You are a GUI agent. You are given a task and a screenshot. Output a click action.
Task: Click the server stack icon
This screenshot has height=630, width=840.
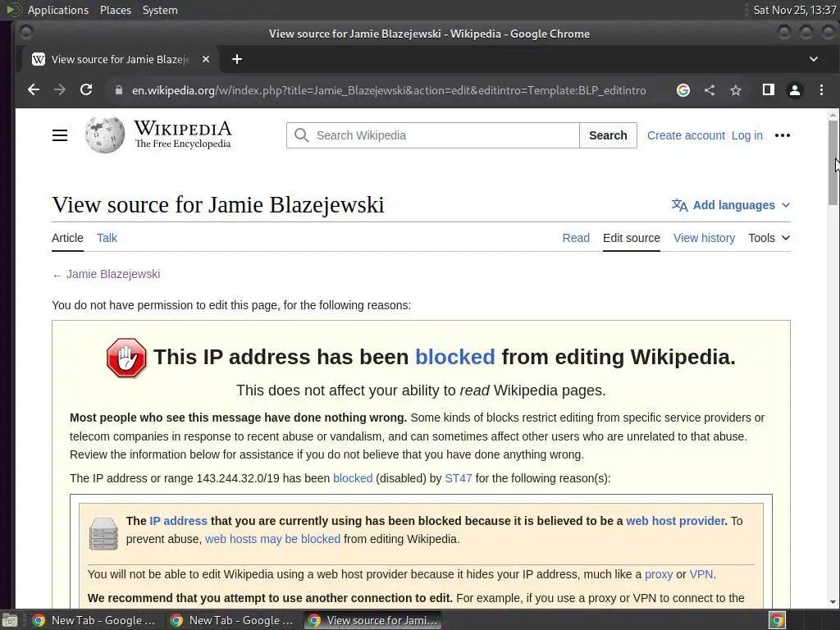coord(103,533)
